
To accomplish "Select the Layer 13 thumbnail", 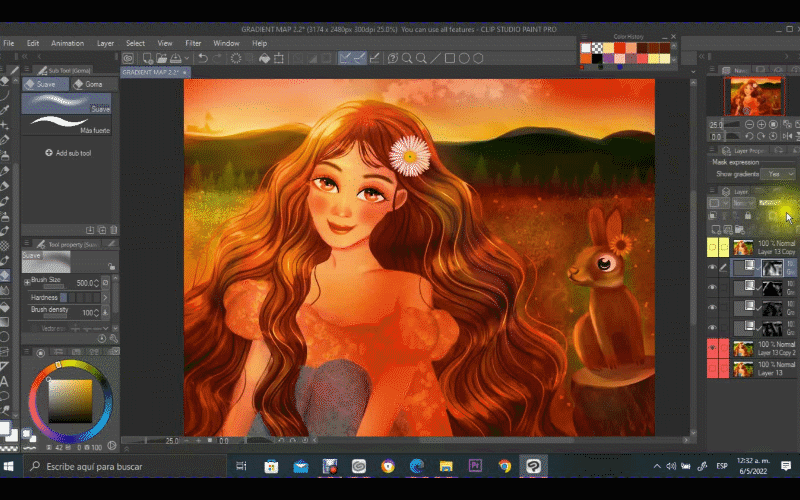I will (x=743, y=369).
